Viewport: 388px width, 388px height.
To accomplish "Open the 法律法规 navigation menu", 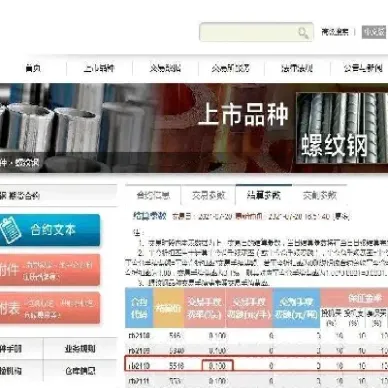I will click(297, 68).
